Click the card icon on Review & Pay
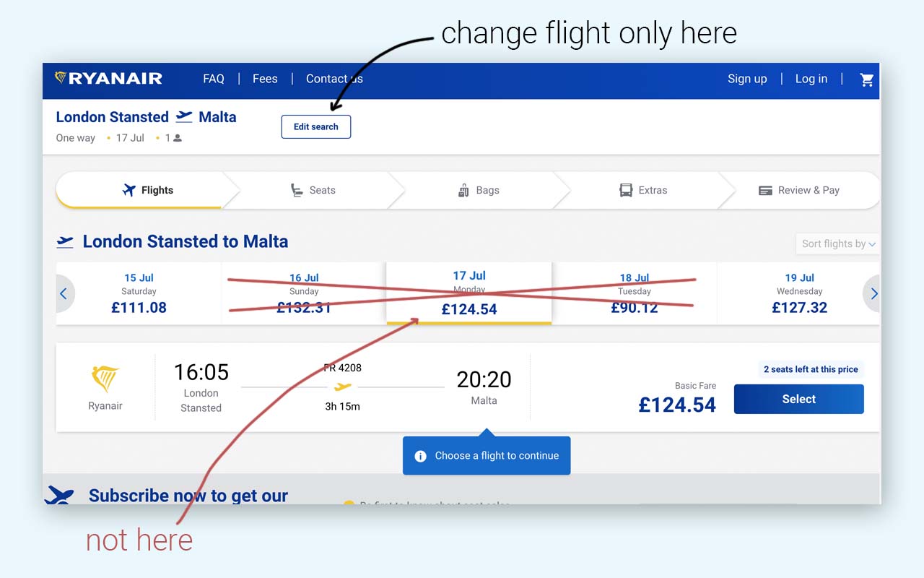924x578 pixels. click(767, 190)
